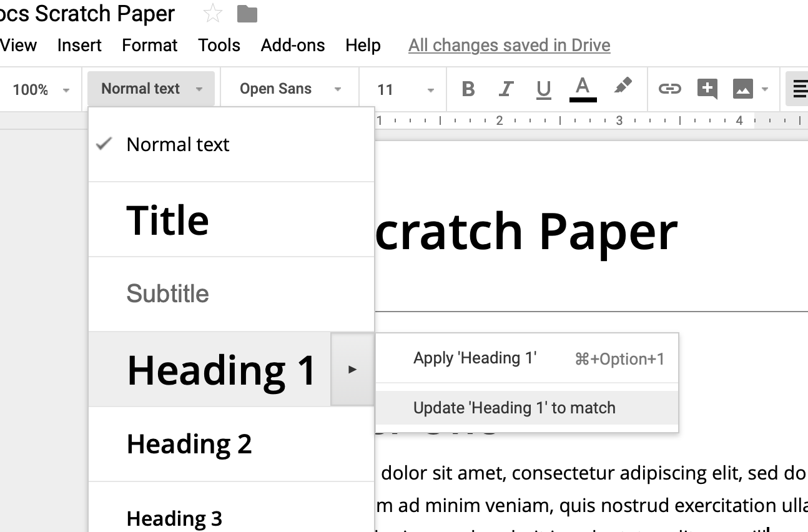The image size is (808, 532).
Task: Open the Open Sans font dropdown
Action: [290, 89]
